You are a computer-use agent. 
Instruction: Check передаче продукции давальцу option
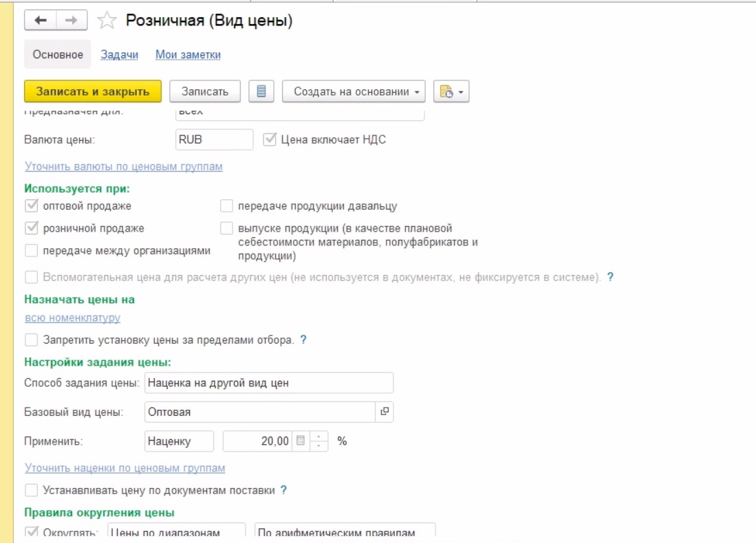point(226,206)
